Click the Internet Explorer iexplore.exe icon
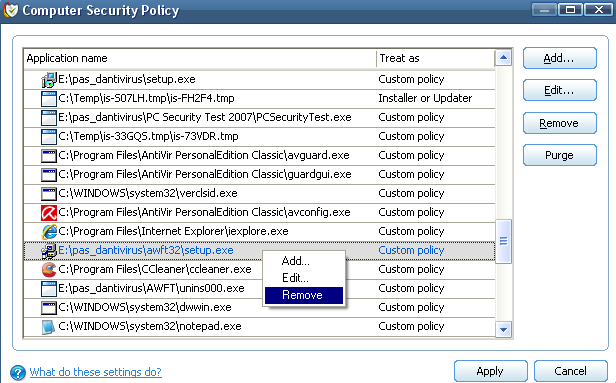 [x=49, y=231]
